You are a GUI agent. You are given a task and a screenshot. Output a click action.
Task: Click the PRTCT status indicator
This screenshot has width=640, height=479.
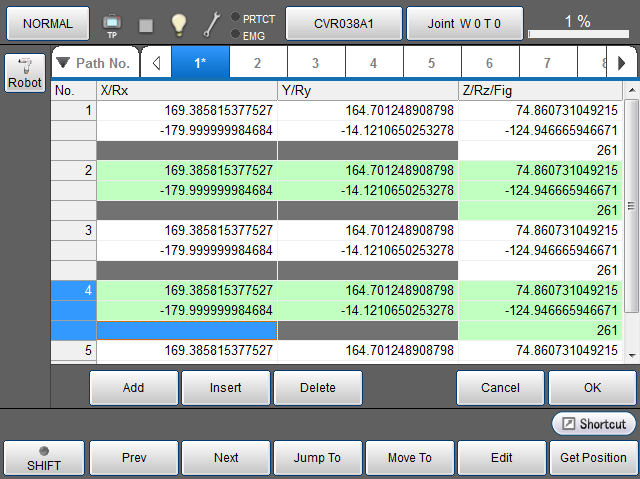tap(254, 16)
